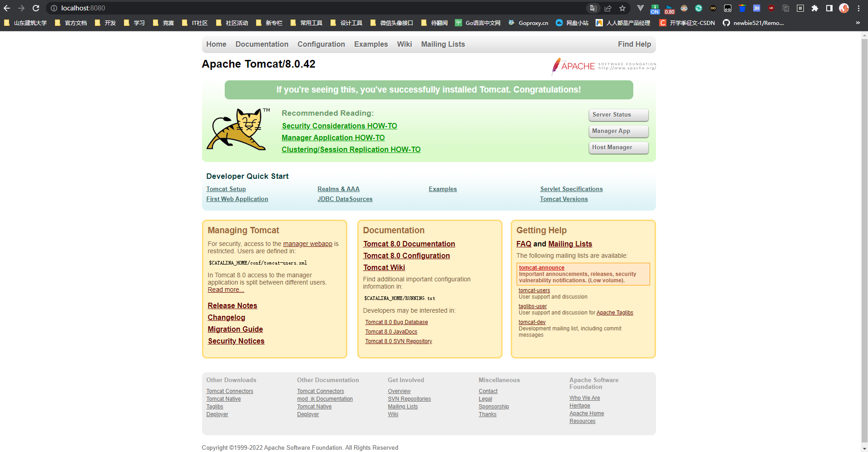868x452 pixels.
Task: Open the Extensions puzzle piece menu
Action: (x=815, y=8)
